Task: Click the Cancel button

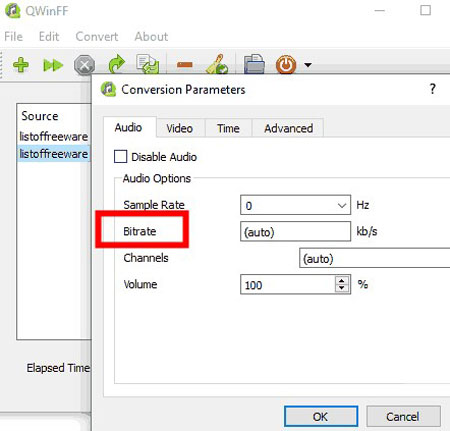Action: tap(403, 416)
